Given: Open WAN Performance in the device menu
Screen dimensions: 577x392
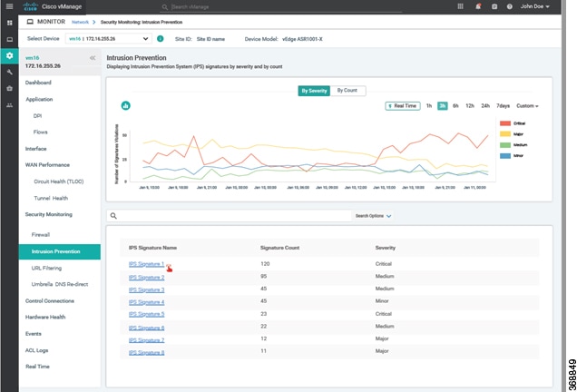Looking at the screenshot, I should pos(47,164).
